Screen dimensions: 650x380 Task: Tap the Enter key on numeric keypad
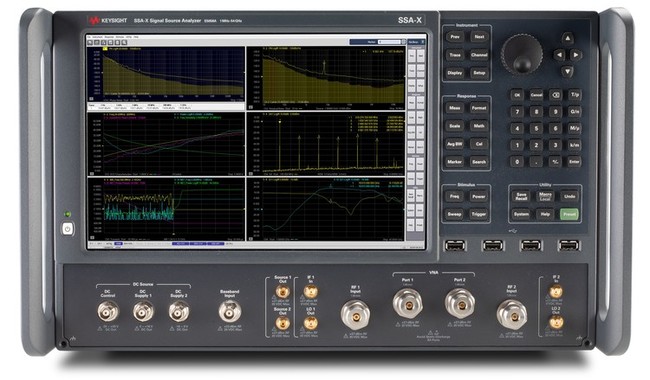tap(574, 162)
